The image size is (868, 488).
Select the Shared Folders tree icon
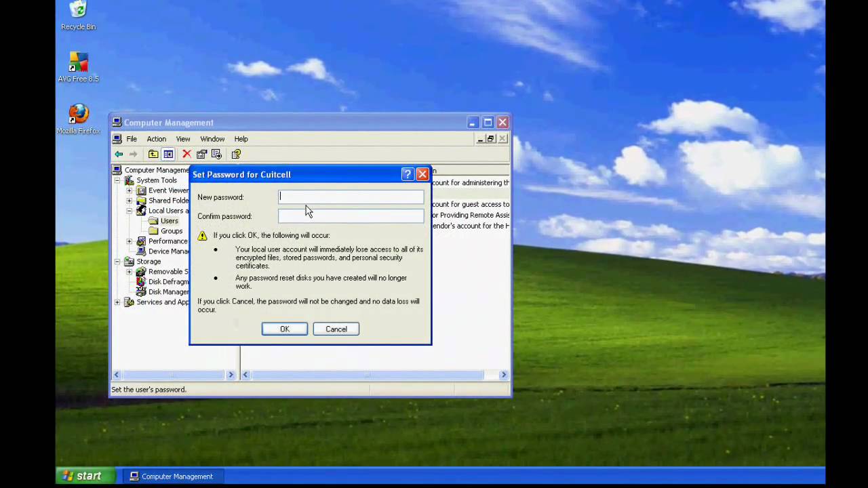[x=141, y=201]
